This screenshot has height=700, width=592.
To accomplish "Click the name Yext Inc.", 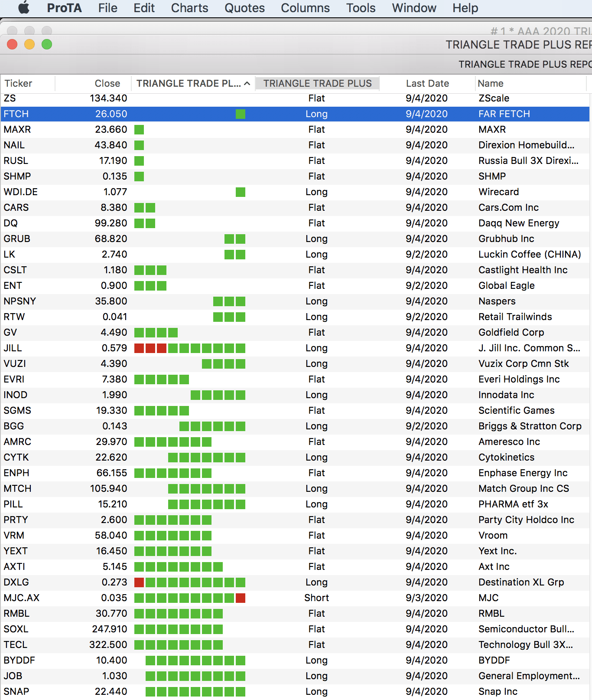I will click(x=498, y=551).
